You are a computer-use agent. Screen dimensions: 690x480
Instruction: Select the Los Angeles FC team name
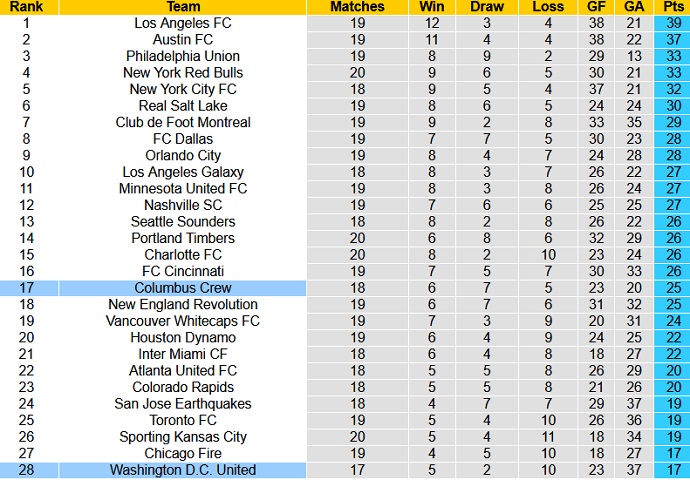[183, 23]
